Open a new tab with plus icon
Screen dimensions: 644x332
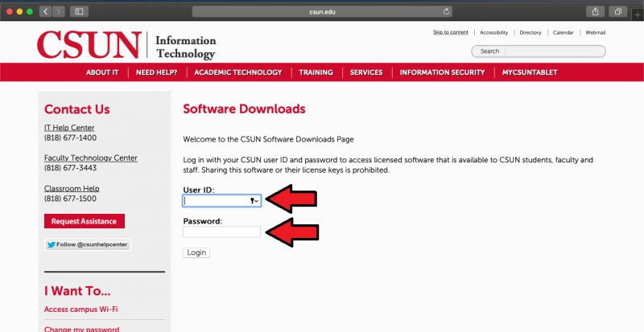pyautogui.click(x=638, y=15)
